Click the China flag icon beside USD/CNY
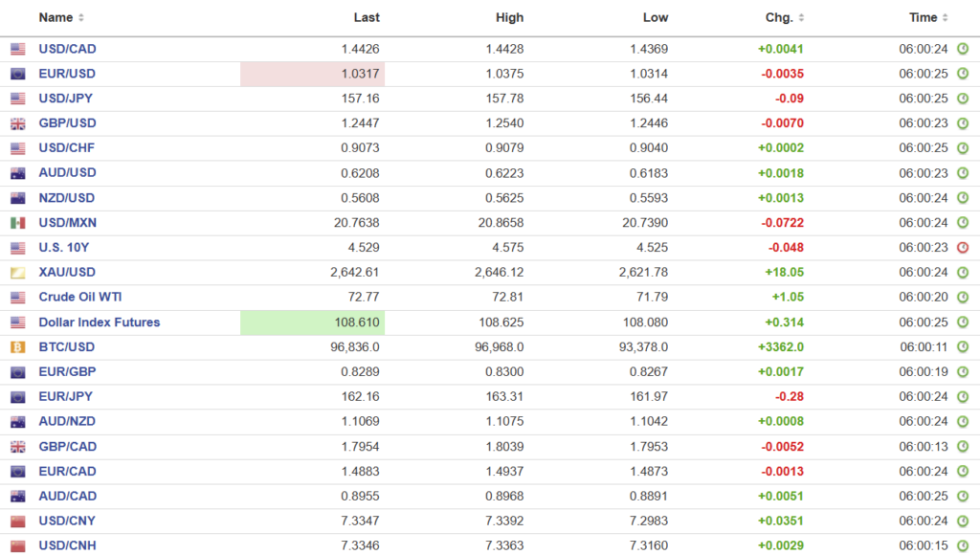This screenshot has height=555, width=980. click(17, 522)
